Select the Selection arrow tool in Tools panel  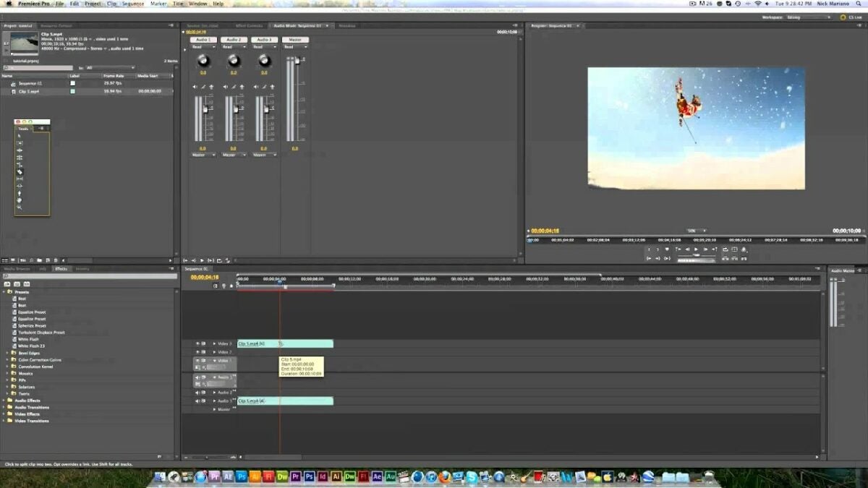click(20, 136)
